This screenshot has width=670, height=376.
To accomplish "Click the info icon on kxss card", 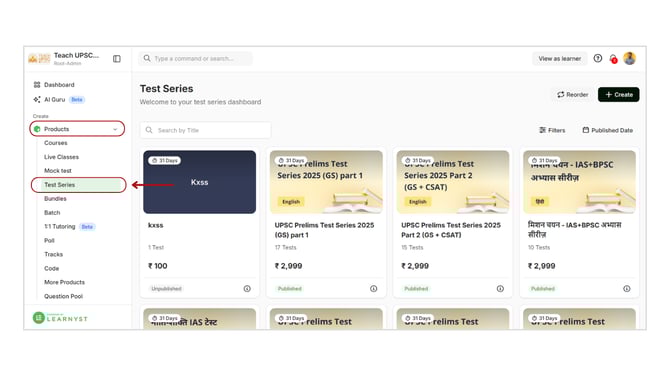I will coord(247,288).
